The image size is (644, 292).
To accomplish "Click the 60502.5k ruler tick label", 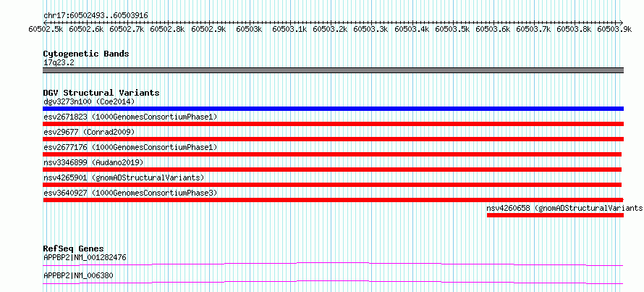I will click(x=46, y=29).
